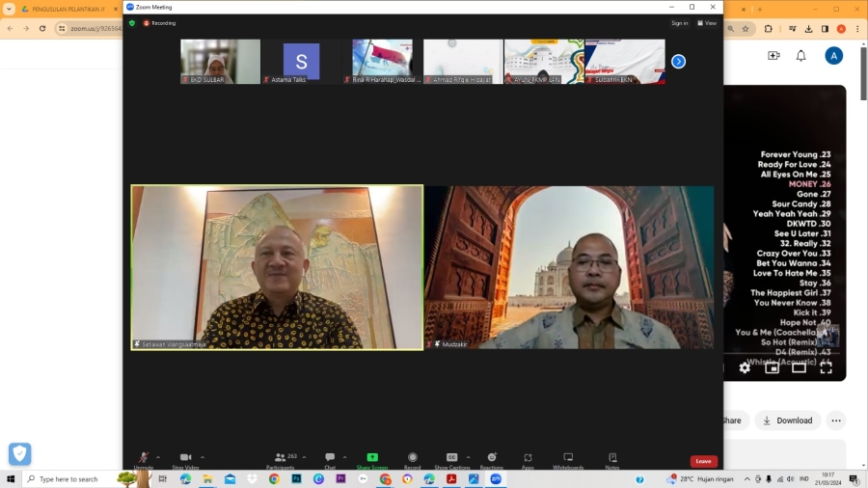
Task: Open the Chat panel
Action: (330, 459)
